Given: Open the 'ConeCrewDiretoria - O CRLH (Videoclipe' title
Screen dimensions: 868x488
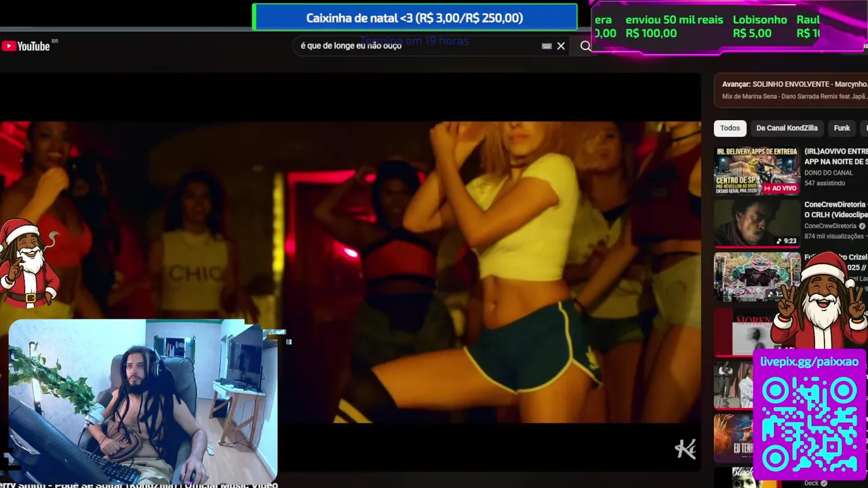Looking at the screenshot, I should (x=835, y=209).
